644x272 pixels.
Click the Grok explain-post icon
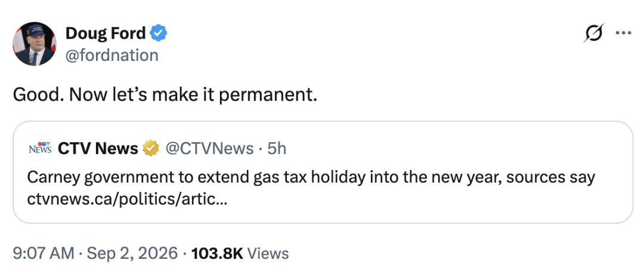tap(594, 33)
